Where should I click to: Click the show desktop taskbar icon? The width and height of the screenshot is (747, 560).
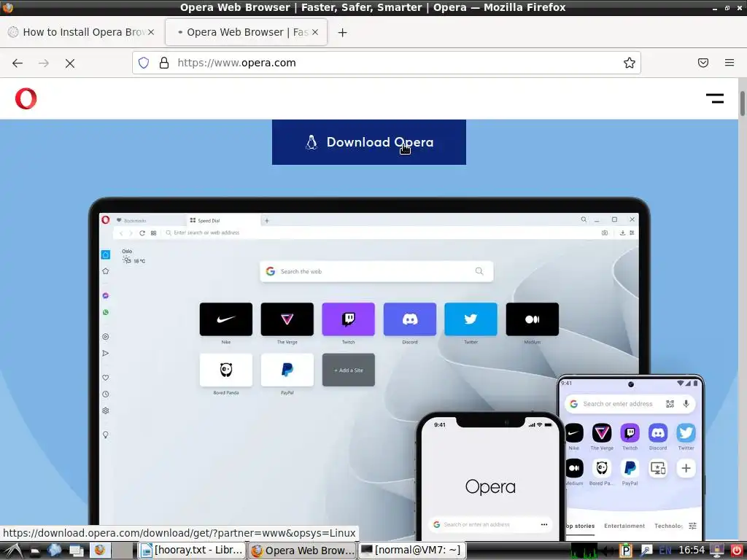tap(77, 551)
